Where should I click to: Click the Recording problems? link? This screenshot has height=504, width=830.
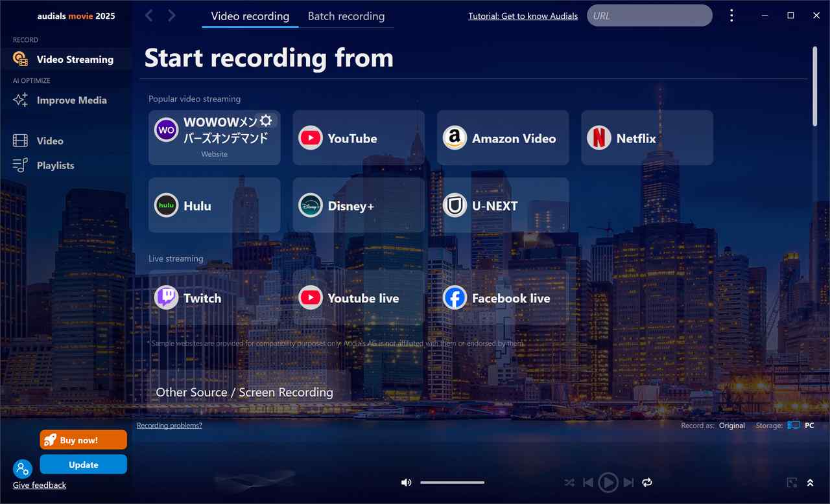(x=169, y=426)
